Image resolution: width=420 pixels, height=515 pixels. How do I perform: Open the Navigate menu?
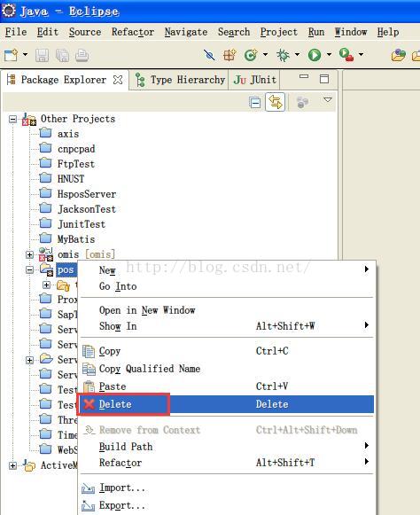click(x=186, y=32)
